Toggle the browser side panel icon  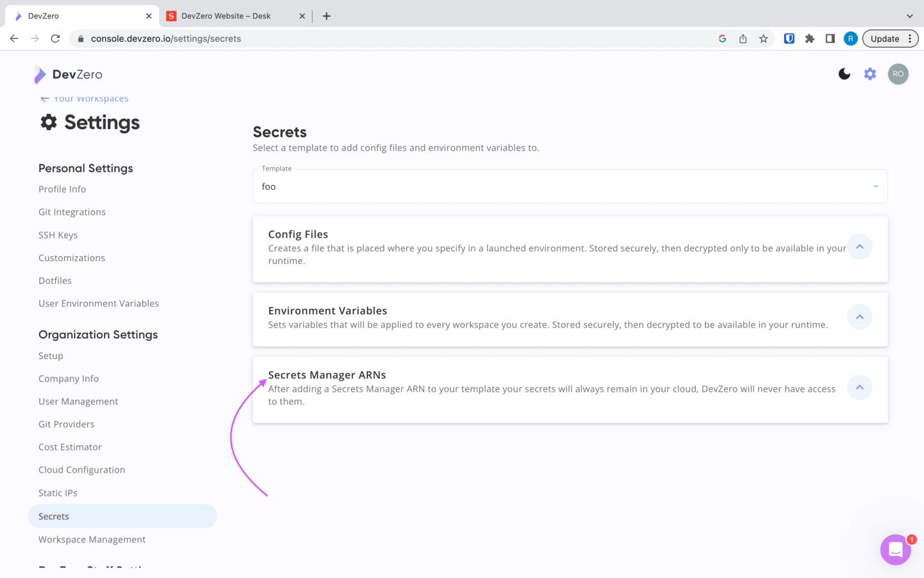click(x=830, y=39)
